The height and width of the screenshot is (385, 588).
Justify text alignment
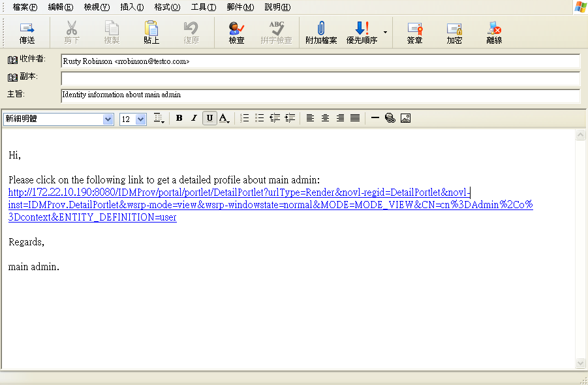[x=355, y=118]
